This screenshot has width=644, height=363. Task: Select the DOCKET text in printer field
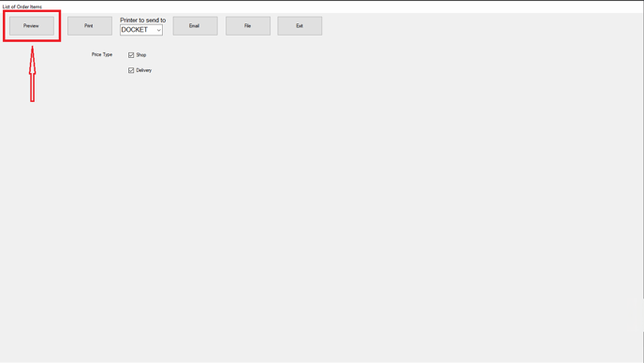tap(134, 30)
